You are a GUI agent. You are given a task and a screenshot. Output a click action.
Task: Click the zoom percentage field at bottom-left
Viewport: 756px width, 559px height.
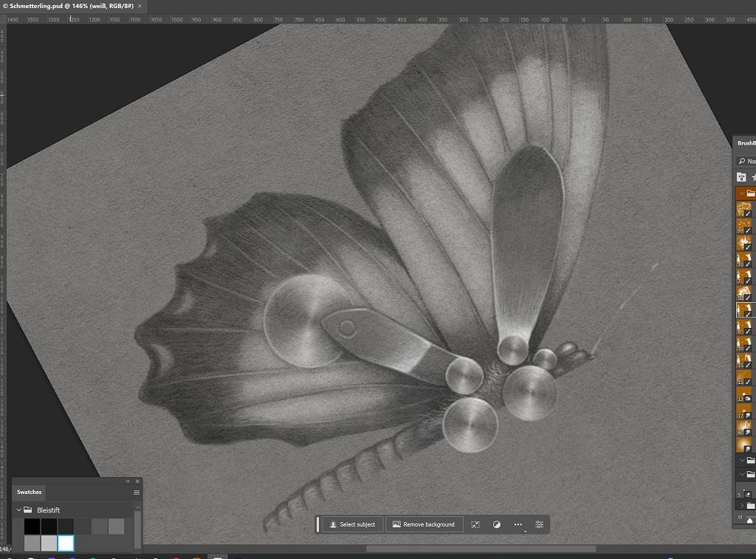[5, 549]
